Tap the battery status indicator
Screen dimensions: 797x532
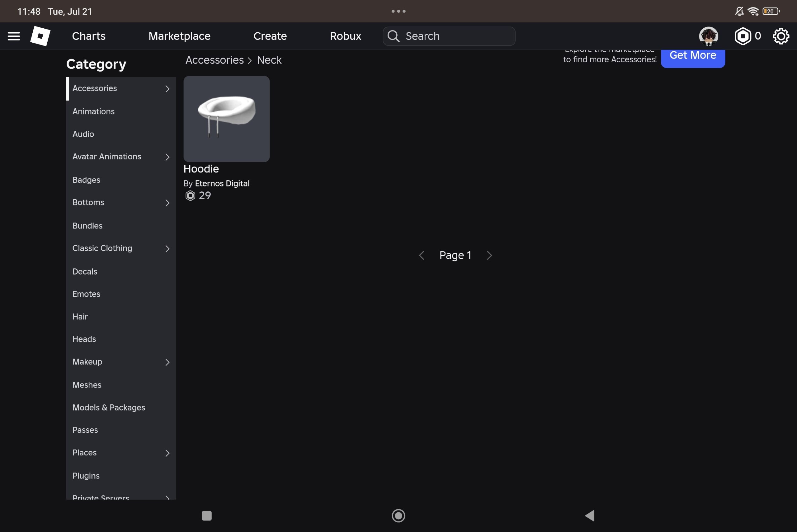(771, 11)
